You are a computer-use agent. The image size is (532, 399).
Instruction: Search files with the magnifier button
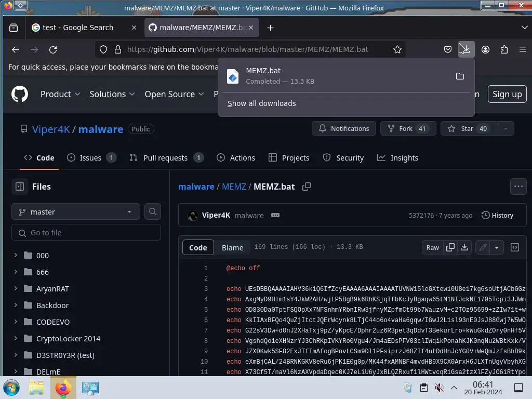[153, 212]
